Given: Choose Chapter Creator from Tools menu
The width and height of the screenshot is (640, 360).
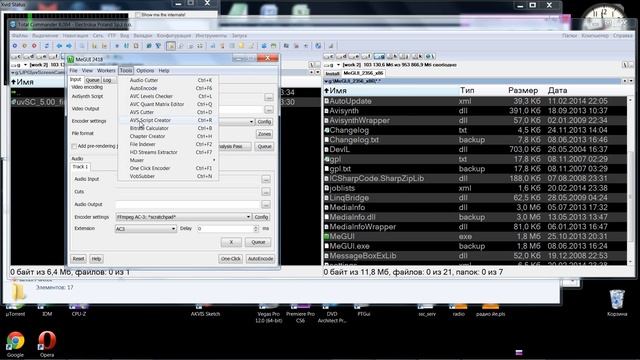Looking at the screenshot, I should coord(168,136).
